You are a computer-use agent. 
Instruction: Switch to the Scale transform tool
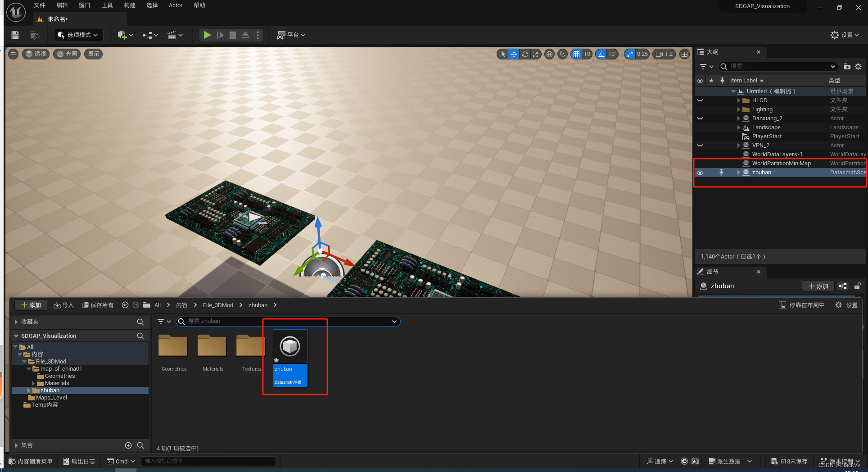coord(536,54)
